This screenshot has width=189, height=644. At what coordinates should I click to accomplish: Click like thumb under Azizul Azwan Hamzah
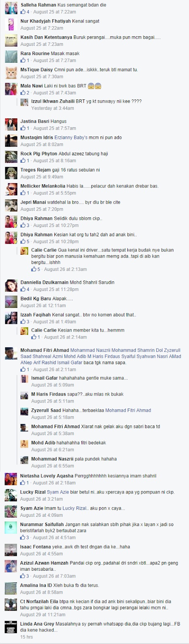tap(23, 576)
